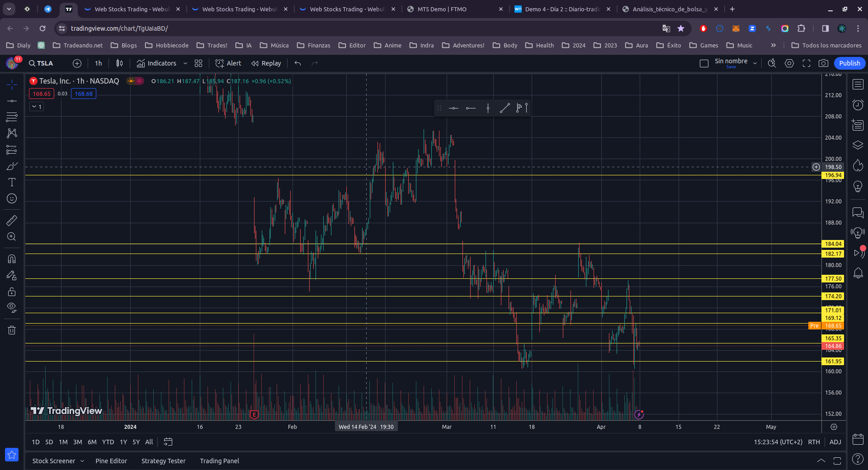Toggle ADJ adjusted data setting

(x=835, y=442)
